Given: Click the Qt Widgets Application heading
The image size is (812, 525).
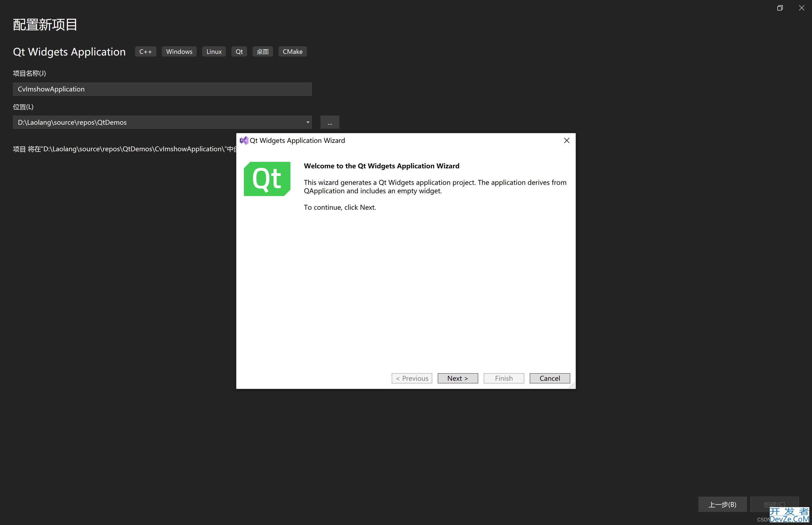Looking at the screenshot, I should tap(69, 52).
